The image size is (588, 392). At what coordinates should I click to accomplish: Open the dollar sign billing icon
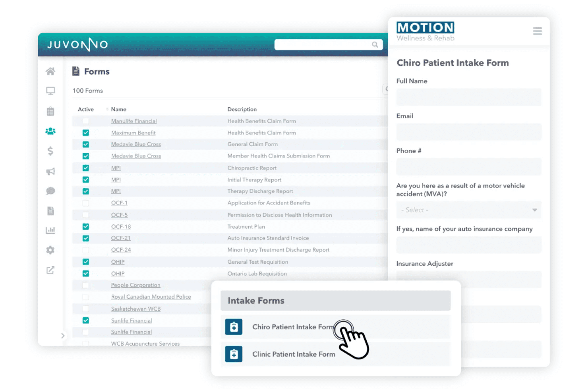click(x=50, y=151)
